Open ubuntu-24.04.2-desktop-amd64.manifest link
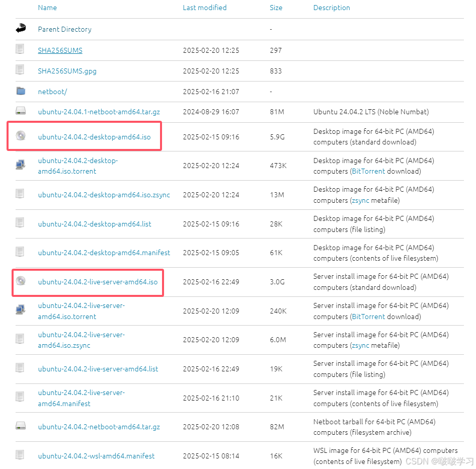Screen dimensions: 476x469 click(x=104, y=253)
